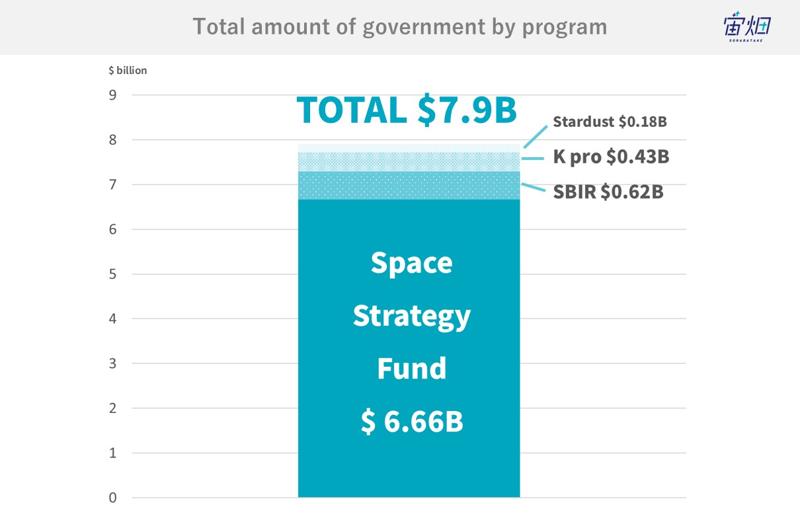This screenshot has height=532, width=800.
Task: Select the Space Strategy Fund bar segment
Action: click(409, 348)
